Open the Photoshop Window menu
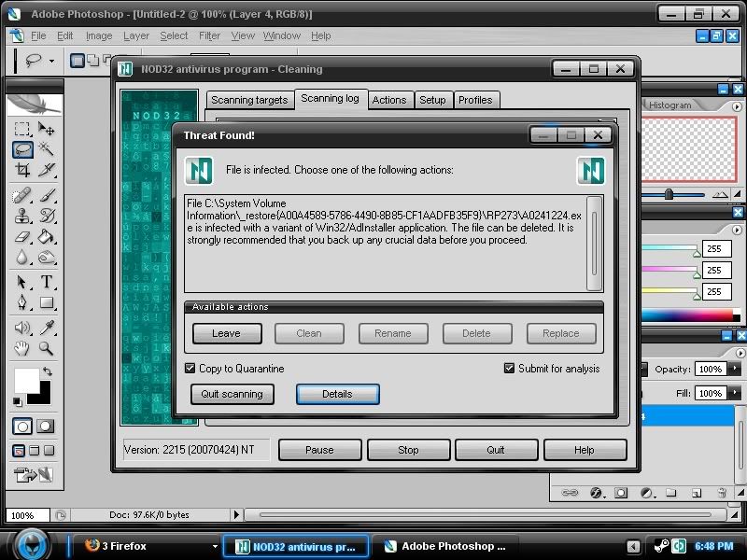 [x=282, y=35]
